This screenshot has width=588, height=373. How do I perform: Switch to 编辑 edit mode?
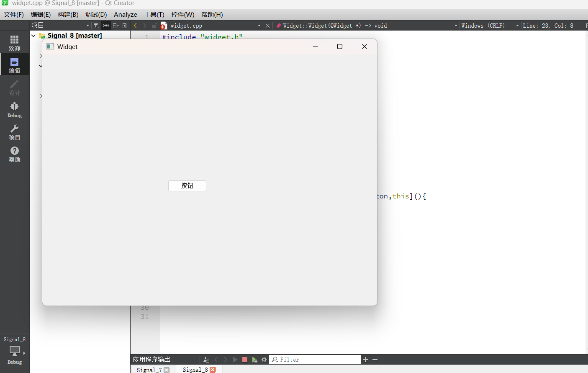(15, 65)
